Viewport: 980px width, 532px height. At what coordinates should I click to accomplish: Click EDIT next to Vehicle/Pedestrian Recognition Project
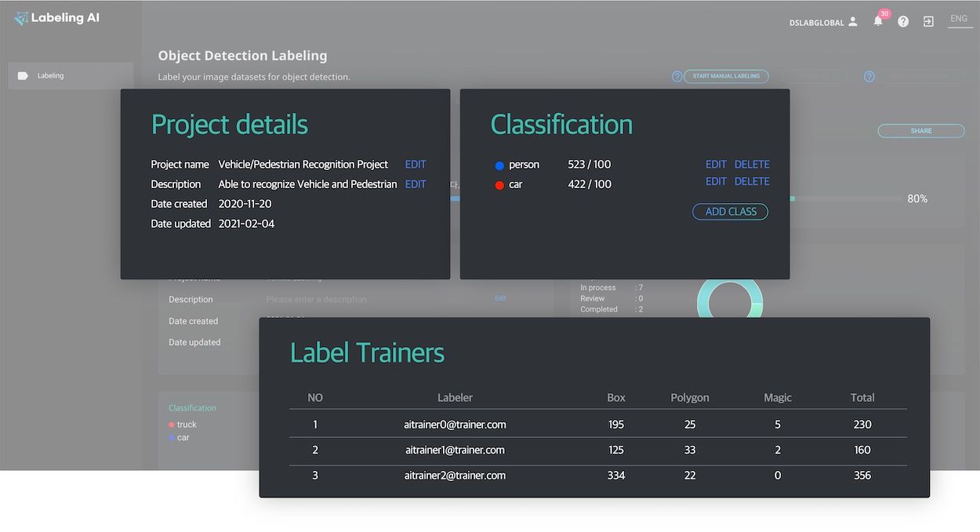[x=415, y=164]
